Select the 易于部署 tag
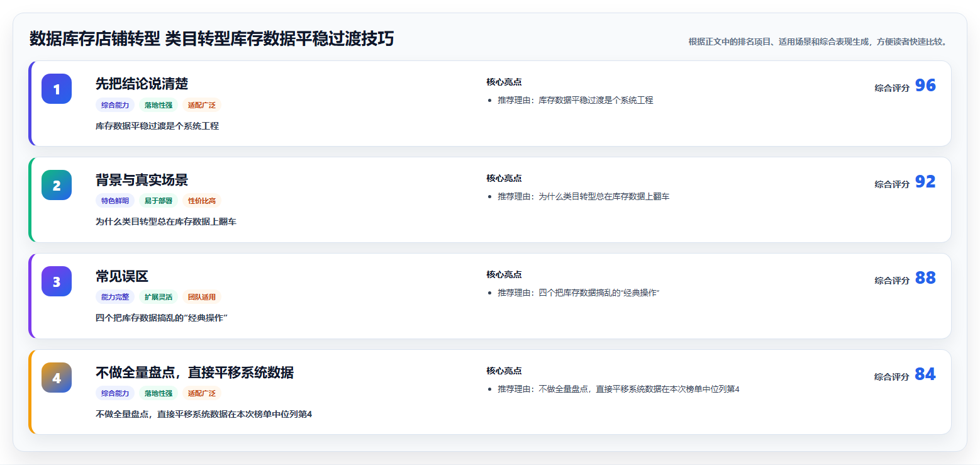Viewport: 980px width, 465px height. pos(159,201)
